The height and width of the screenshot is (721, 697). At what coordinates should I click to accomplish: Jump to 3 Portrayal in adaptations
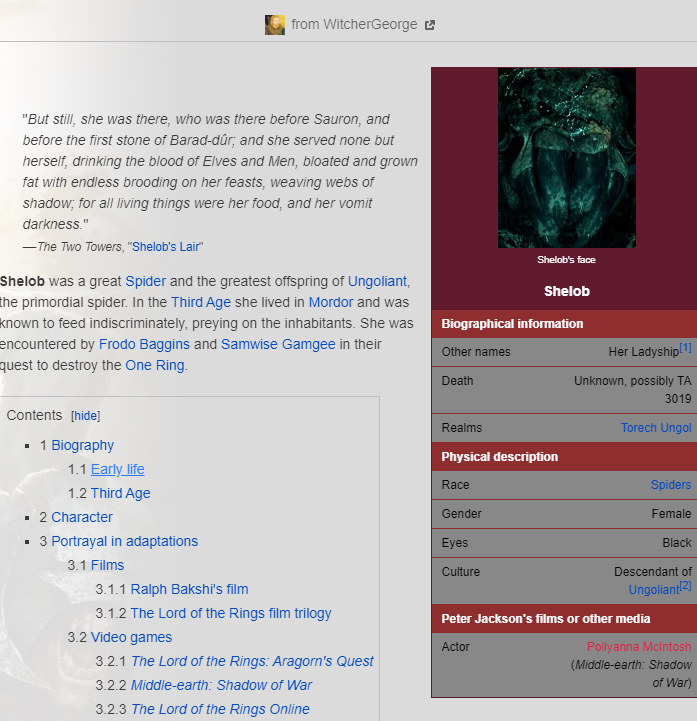[x=125, y=541]
